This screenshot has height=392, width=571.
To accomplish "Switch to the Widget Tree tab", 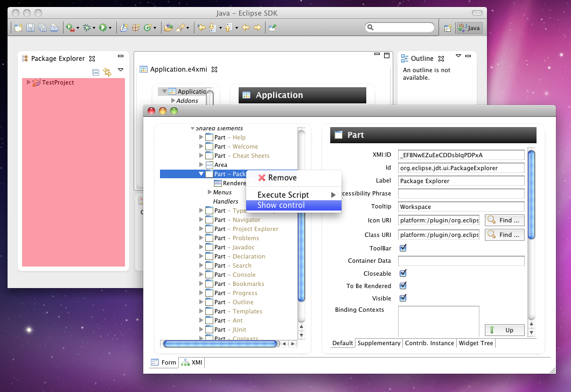I will pos(475,343).
